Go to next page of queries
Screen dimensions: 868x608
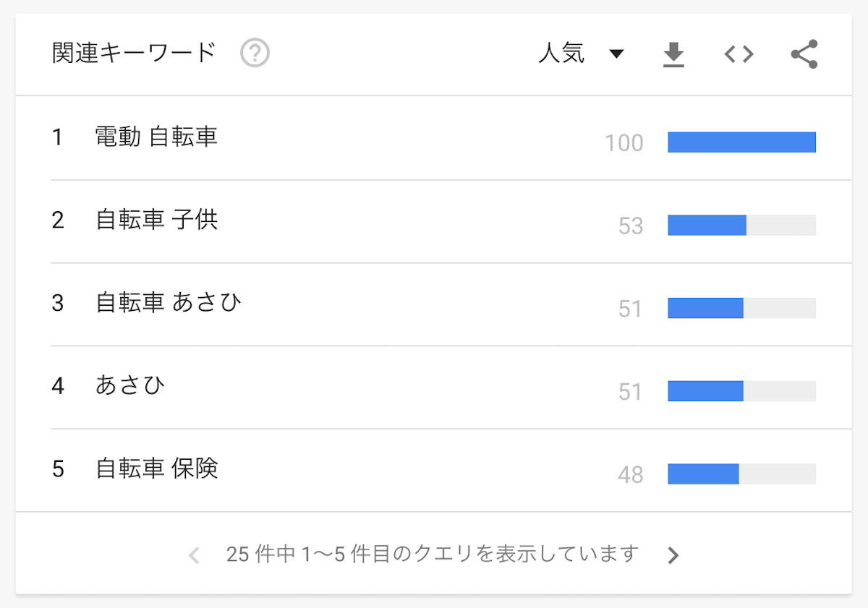pyautogui.click(x=673, y=555)
